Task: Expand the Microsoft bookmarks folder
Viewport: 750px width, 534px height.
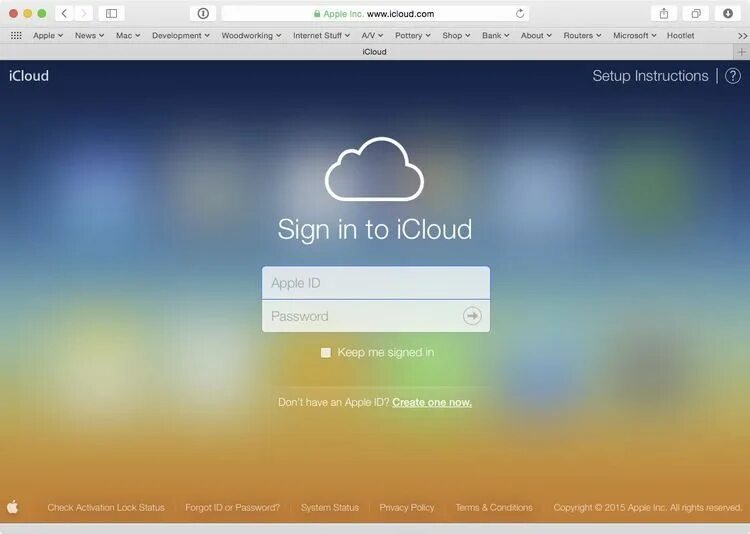Action: [635, 35]
